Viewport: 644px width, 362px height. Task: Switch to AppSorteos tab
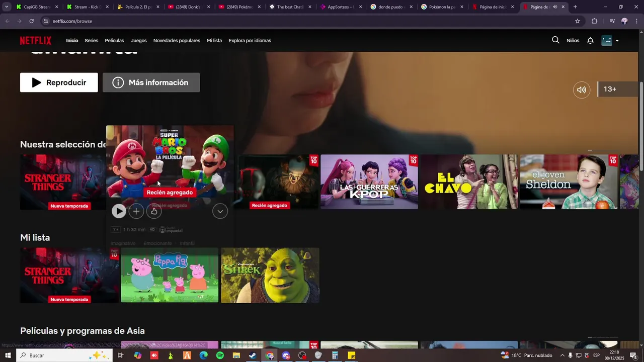pos(341,7)
